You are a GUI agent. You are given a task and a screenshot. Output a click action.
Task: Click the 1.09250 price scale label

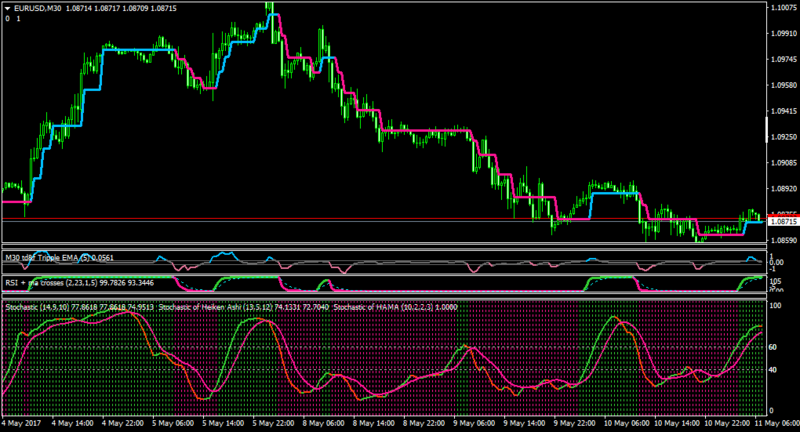(783, 137)
